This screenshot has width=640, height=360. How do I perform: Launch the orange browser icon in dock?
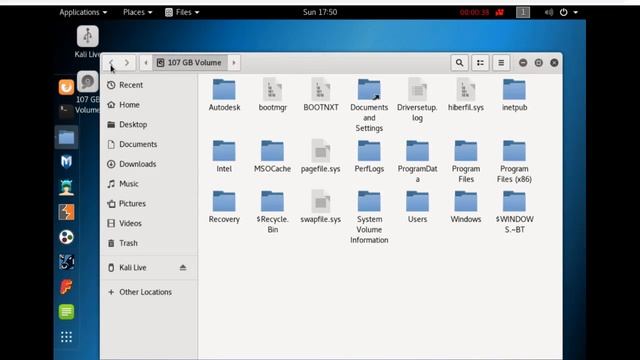66,87
